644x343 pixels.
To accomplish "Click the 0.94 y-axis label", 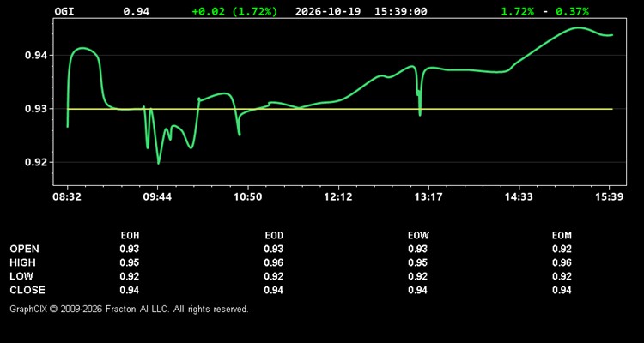I will click(36, 56).
